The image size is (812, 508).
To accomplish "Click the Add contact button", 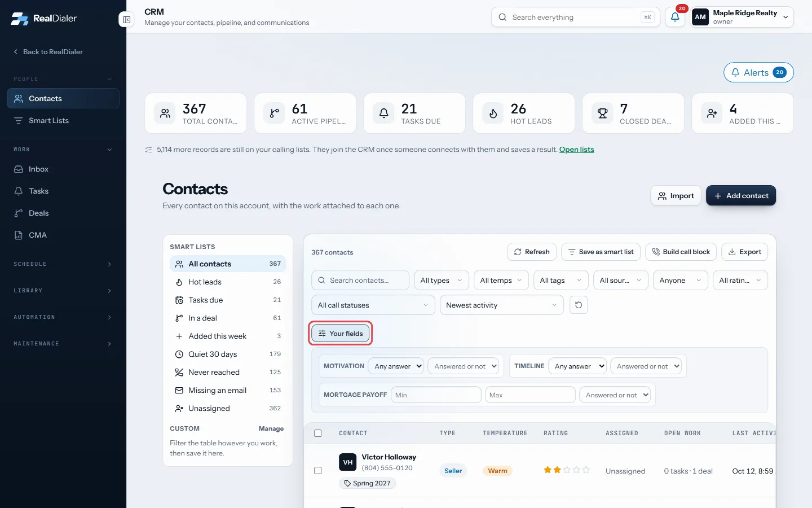I will (x=741, y=196).
